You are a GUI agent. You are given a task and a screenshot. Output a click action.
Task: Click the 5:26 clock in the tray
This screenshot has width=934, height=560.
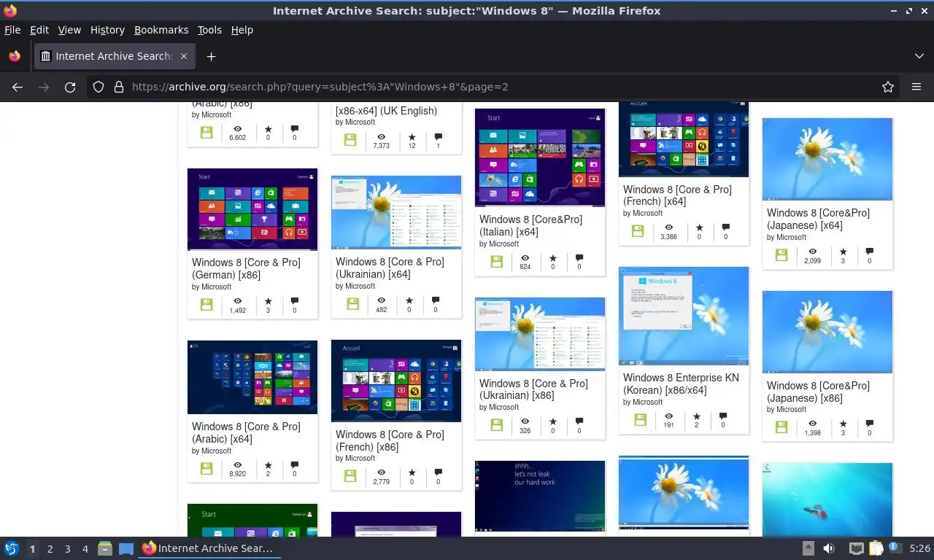(919, 548)
